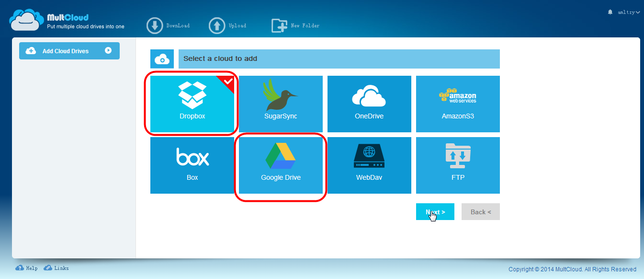Click the MultCloud copyright text
644x279 pixels.
click(572, 269)
